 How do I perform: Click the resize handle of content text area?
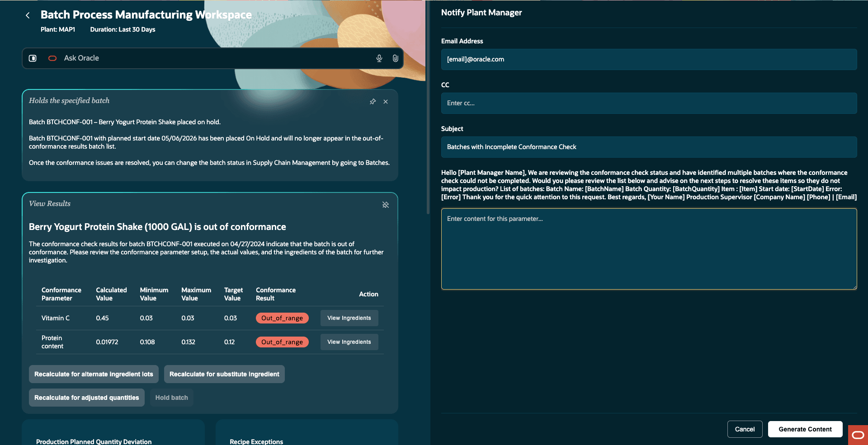(x=854, y=287)
